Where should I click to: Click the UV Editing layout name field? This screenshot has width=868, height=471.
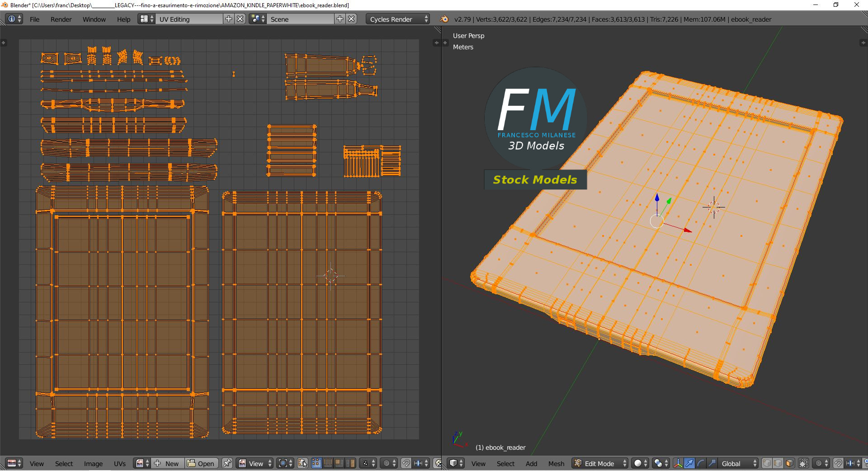[x=189, y=19]
